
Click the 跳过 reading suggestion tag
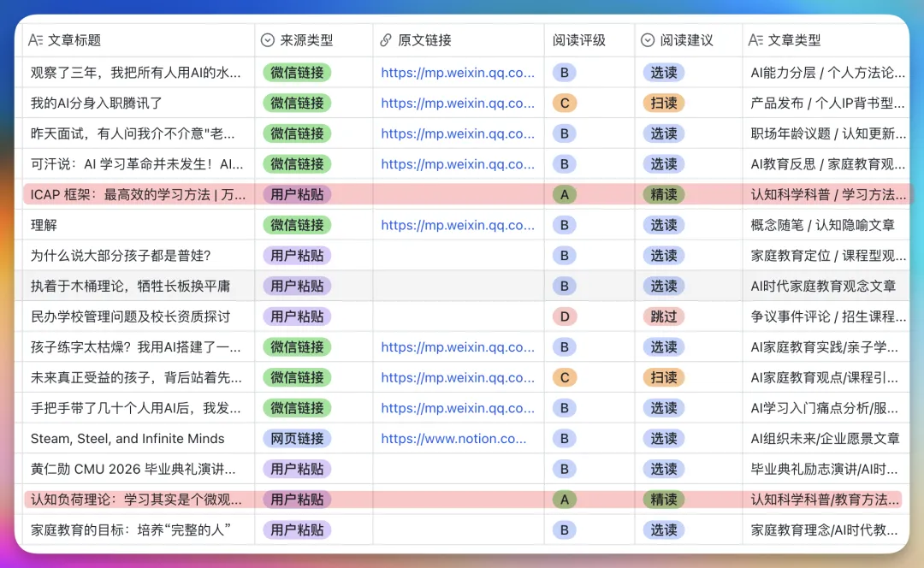[x=664, y=317]
